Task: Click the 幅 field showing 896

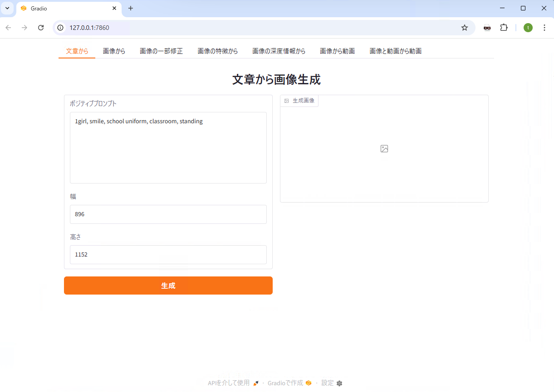Action: tap(168, 214)
